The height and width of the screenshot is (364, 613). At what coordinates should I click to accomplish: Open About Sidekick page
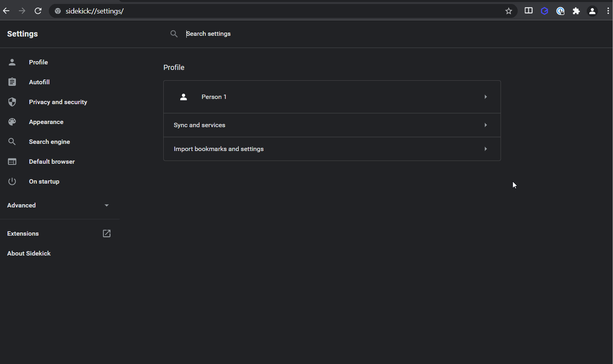pos(29,254)
